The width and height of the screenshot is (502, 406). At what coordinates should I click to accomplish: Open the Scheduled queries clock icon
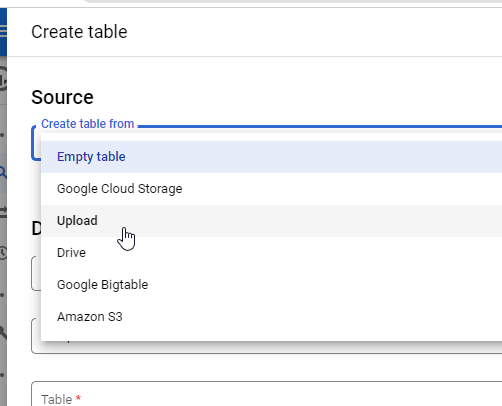tap(3, 253)
